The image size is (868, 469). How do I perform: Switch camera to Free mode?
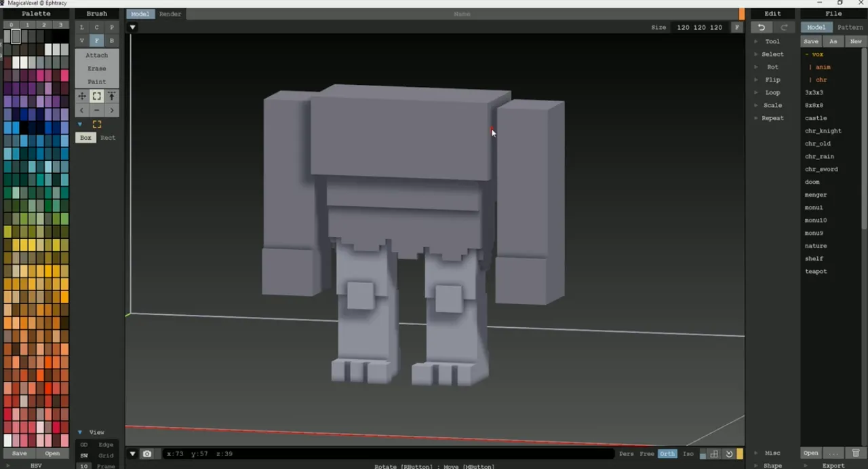pyautogui.click(x=647, y=453)
